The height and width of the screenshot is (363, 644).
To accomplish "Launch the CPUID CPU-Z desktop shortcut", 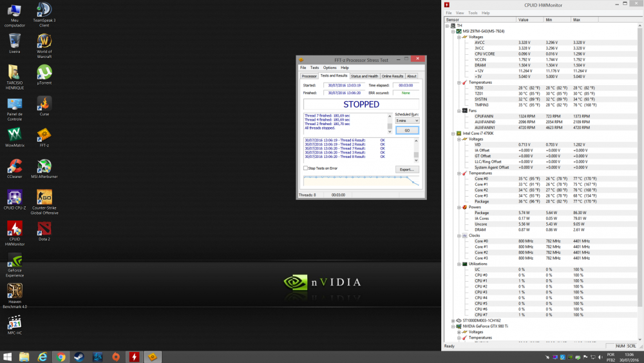I will coord(14,197).
